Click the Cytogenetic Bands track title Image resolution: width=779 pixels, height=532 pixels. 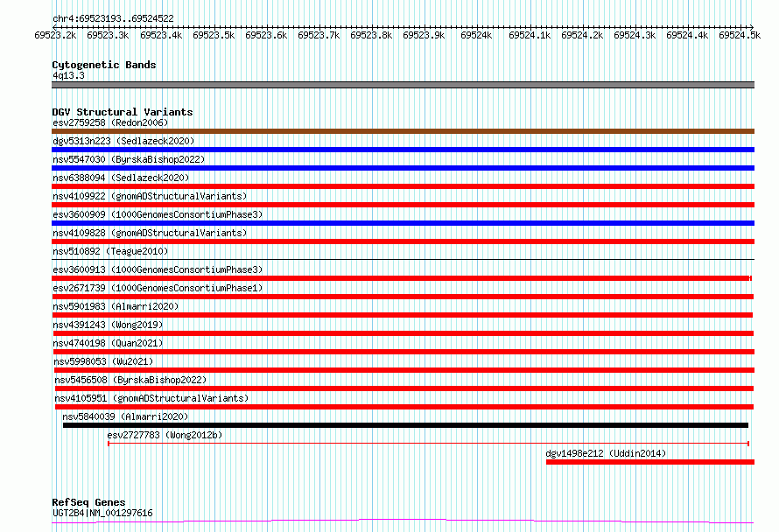[104, 65]
